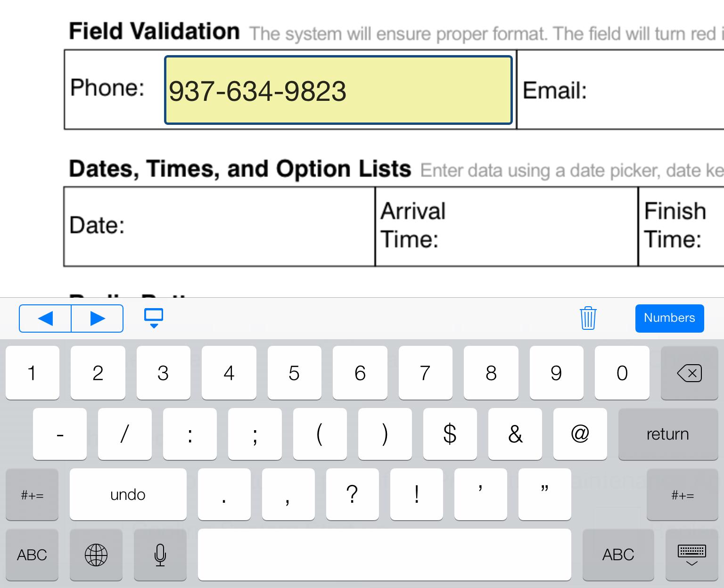The image size is (724, 588).
Task: Clear the field with trash icon
Action: (x=588, y=318)
